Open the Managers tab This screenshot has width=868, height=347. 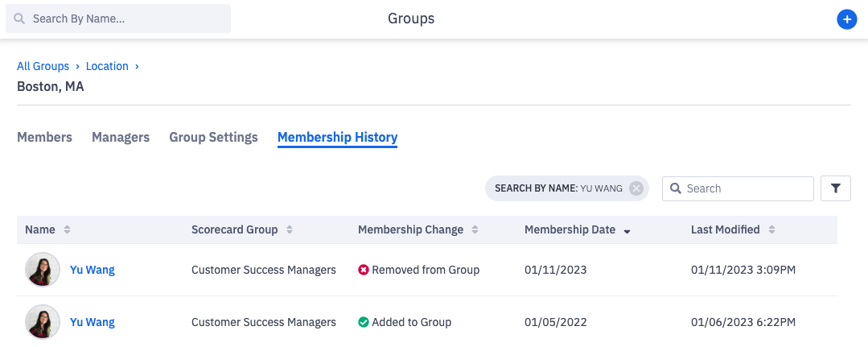pyautogui.click(x=121, y=137)
